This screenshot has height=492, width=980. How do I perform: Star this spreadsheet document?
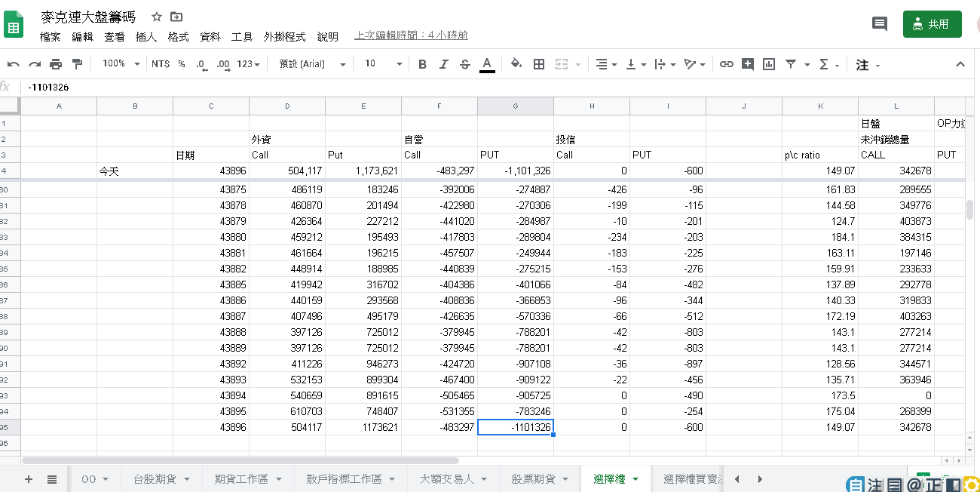point(157,17)
